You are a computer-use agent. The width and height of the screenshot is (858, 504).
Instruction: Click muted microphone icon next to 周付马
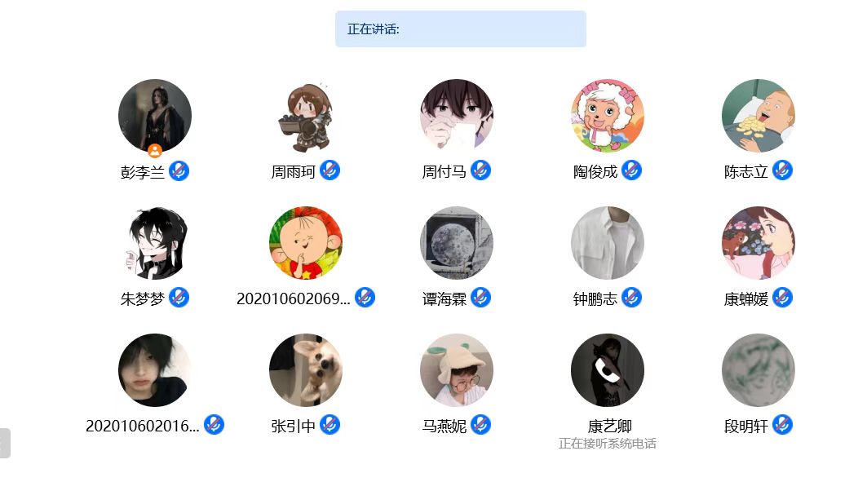pyautogui.click(x=481, y=170)
